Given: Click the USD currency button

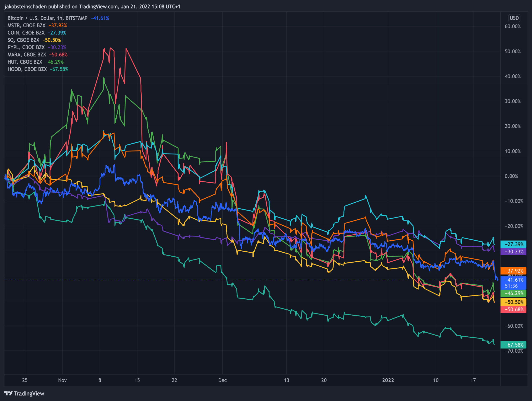Looking at the screenshot, I should 514,18.
